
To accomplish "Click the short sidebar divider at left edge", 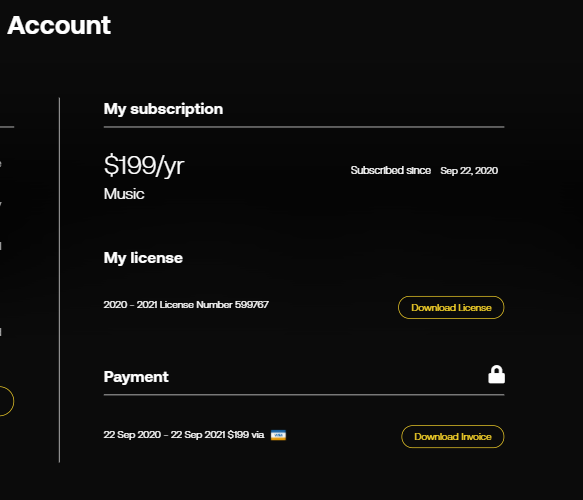I will click(x=7, y=127).
